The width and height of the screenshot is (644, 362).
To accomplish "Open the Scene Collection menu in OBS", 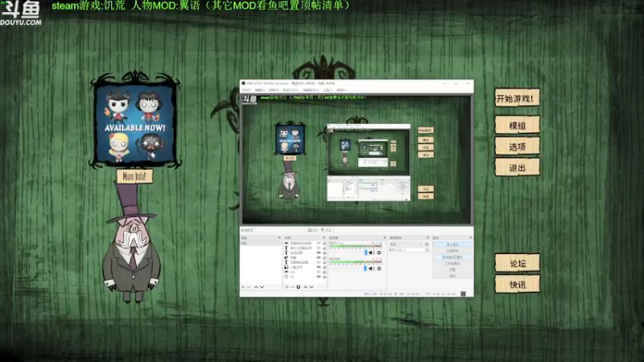I will [311, 90].
